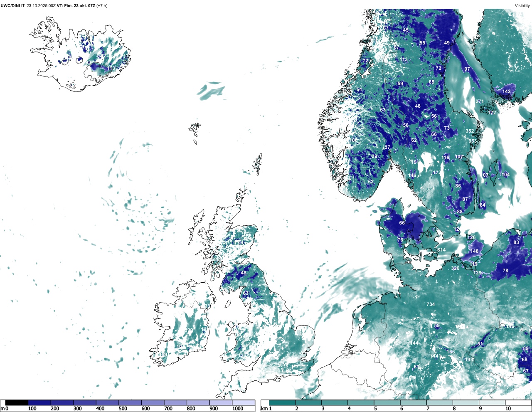Click the 352 value on the map
Viewport: 532px width, 412px height.
(470, 131)
